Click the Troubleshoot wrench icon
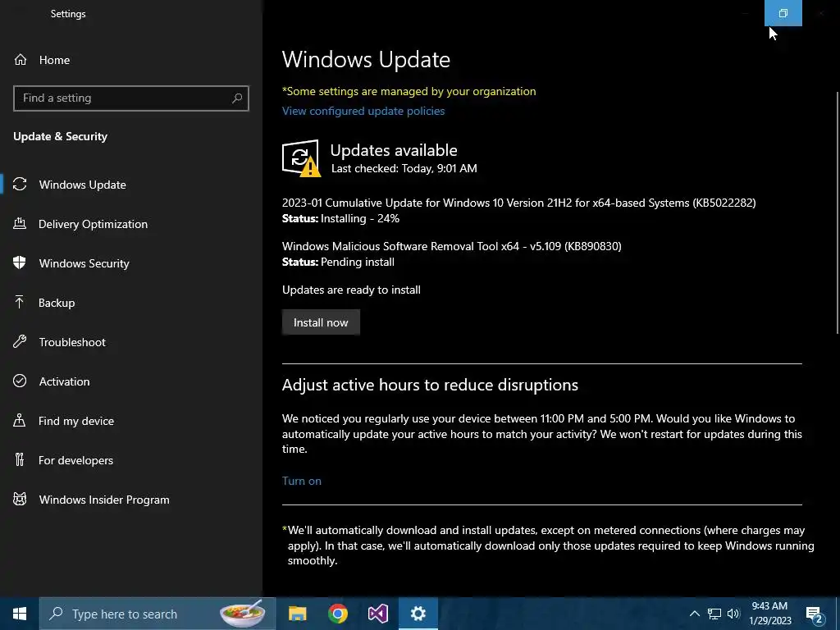The image size is (840, 630). click(20, 342)
